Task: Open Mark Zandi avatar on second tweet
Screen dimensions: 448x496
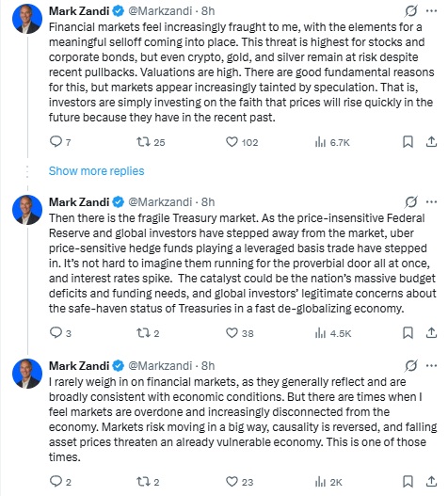Action: pos(27,210)
